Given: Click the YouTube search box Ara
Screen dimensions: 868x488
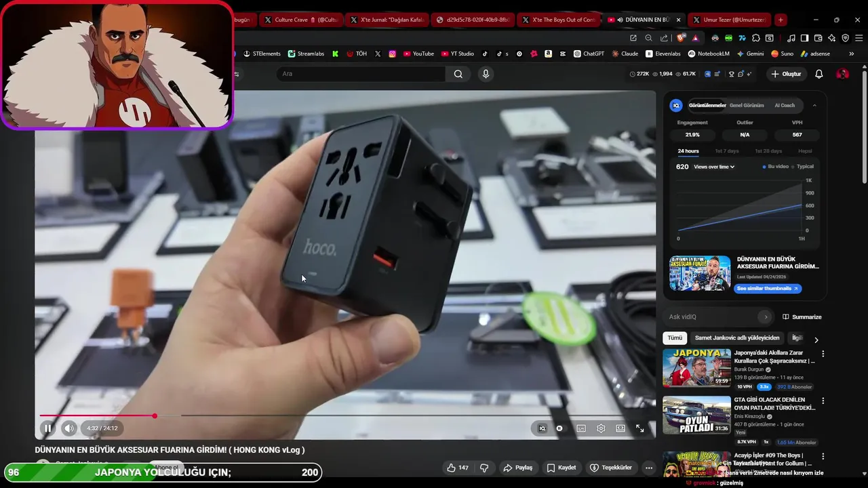Looking at the screenshot, I should pyautogui.click(x=361, y=74).
